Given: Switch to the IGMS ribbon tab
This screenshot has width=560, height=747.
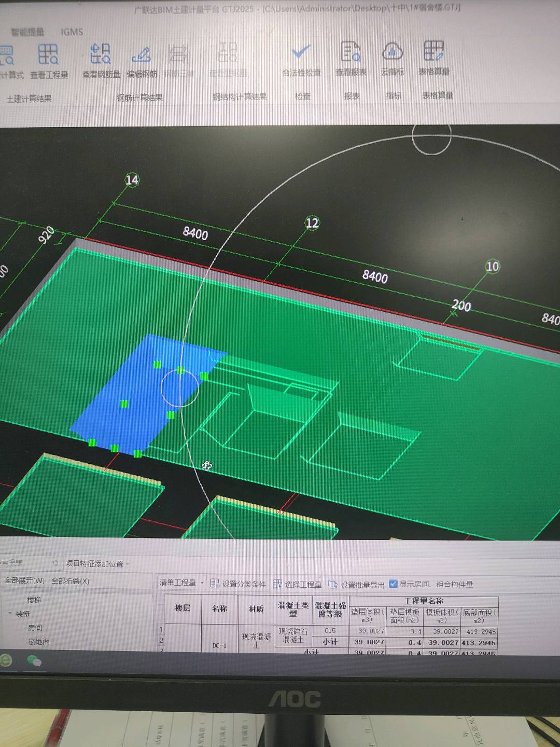Looking at the screenshot, I should click(72, 32).
